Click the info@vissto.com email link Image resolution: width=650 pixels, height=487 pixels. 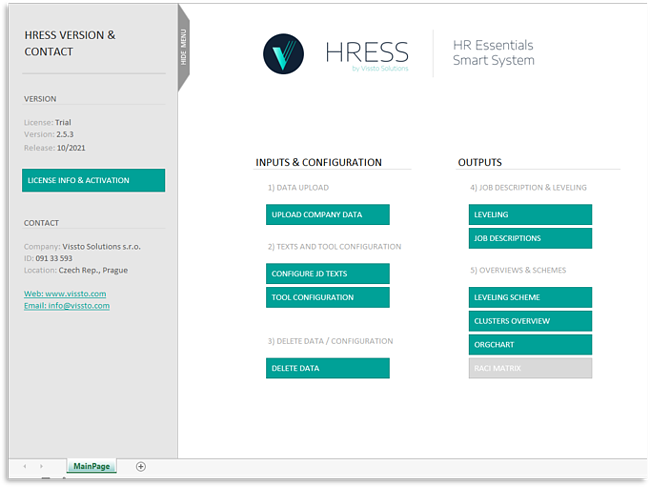click(67, 306)
